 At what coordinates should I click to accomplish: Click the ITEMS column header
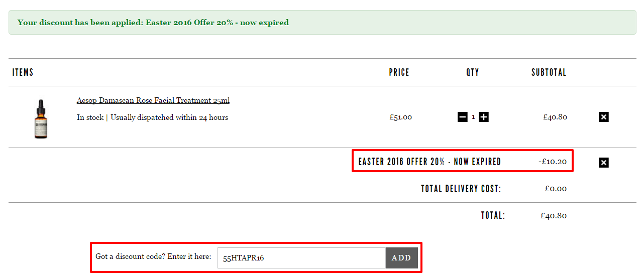(x=23, y=72)
